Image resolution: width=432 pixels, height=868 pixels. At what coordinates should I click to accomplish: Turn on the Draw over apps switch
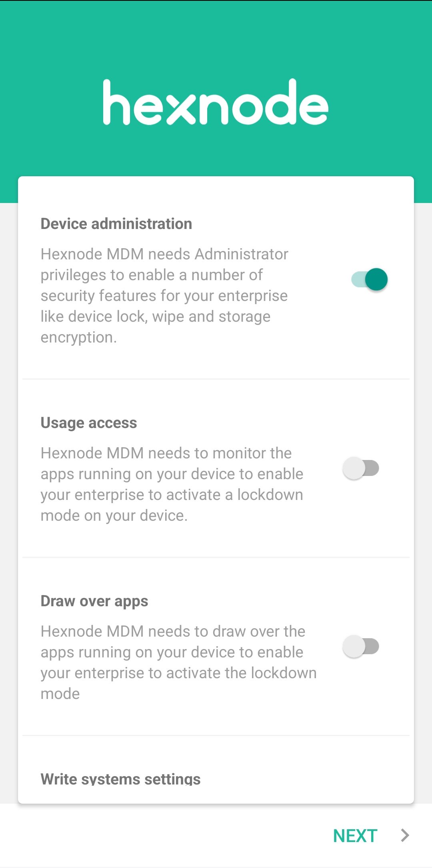[x=361, y=646]
